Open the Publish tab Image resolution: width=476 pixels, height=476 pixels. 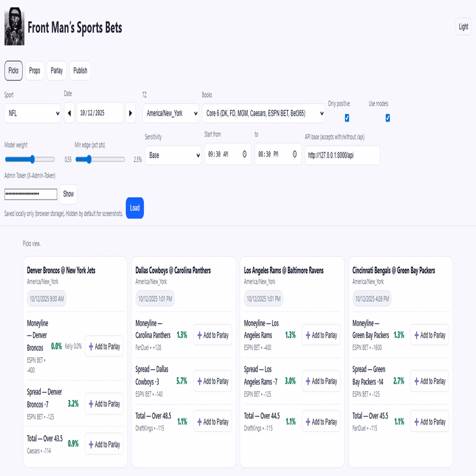click(80, 71)
